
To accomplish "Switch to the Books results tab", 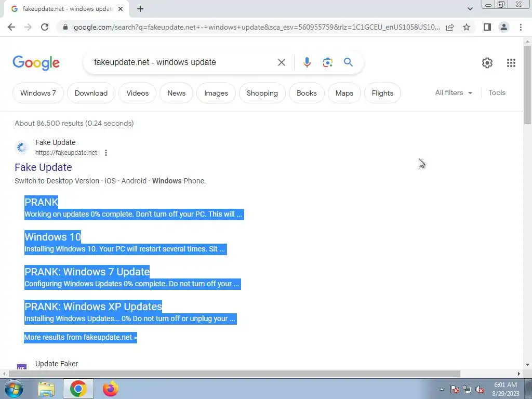I will click(307, 93).
